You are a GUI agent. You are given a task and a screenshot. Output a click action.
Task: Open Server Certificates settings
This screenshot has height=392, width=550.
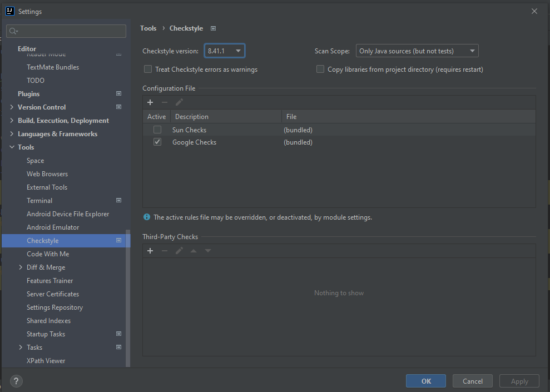(x=53, y=294)
